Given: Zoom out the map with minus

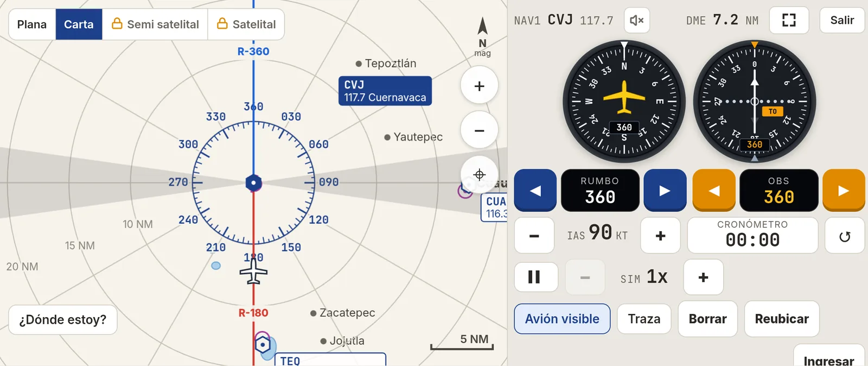Looking at the screenshot, I should point(479,130).
